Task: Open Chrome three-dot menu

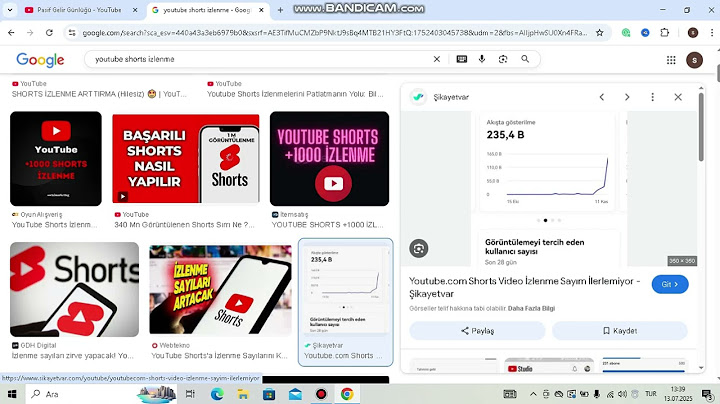Action: [712, 33]
